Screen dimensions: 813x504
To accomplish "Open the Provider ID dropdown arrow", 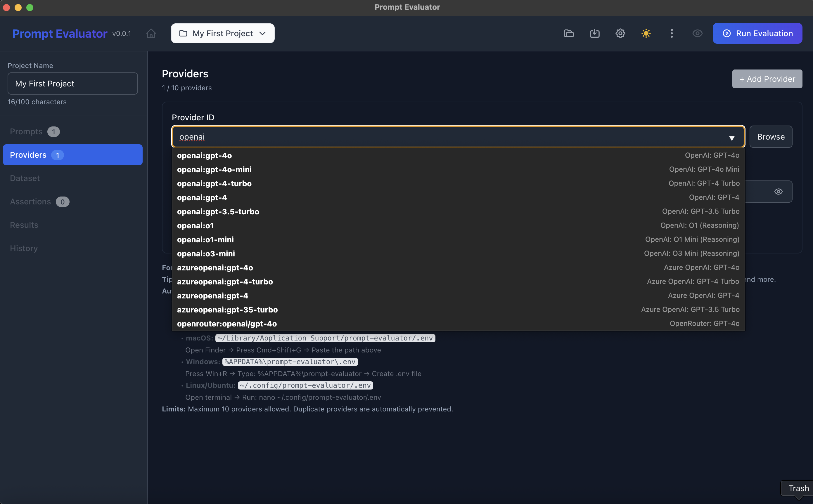I will [x=732, y=137].
